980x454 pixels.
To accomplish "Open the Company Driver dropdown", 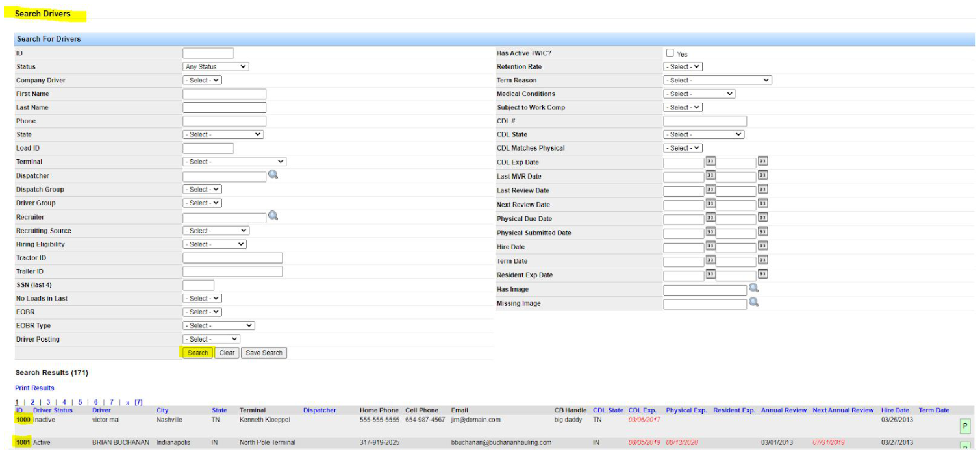I will click(202, 81).
